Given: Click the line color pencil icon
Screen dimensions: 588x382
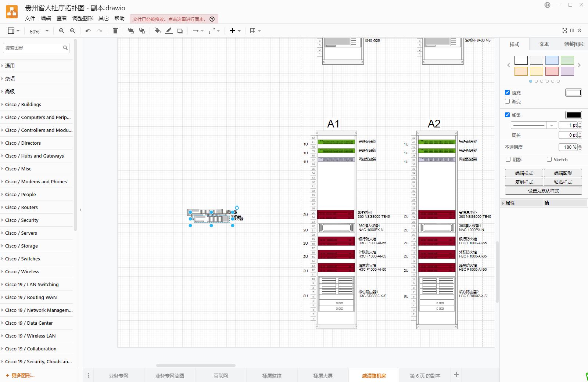Looking at the screenshot, I should point(169,31).
